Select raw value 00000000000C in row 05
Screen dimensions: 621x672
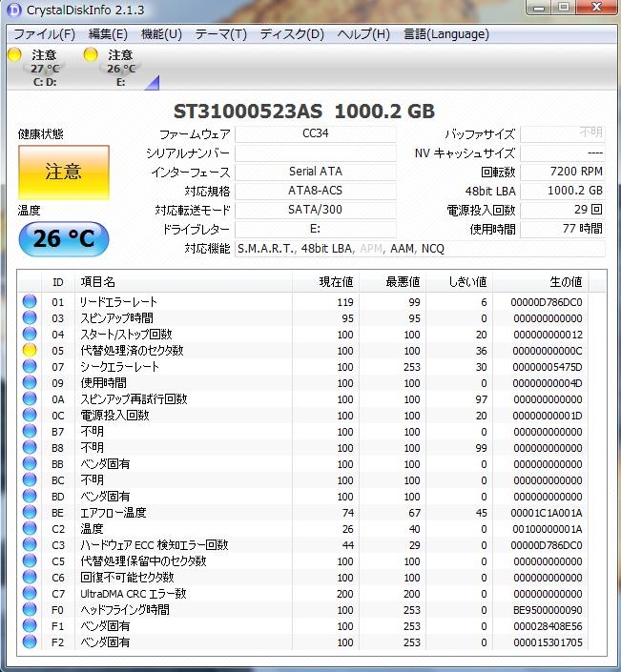[x=548, y=351]
